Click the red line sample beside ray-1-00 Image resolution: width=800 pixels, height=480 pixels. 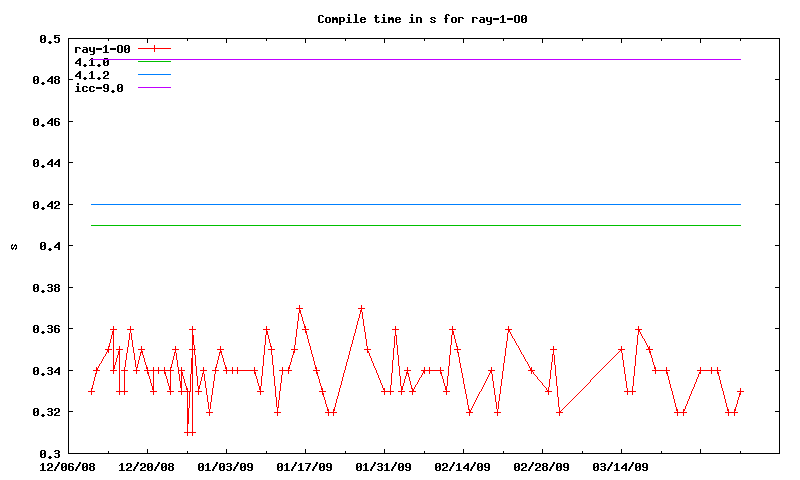(155, 48)
